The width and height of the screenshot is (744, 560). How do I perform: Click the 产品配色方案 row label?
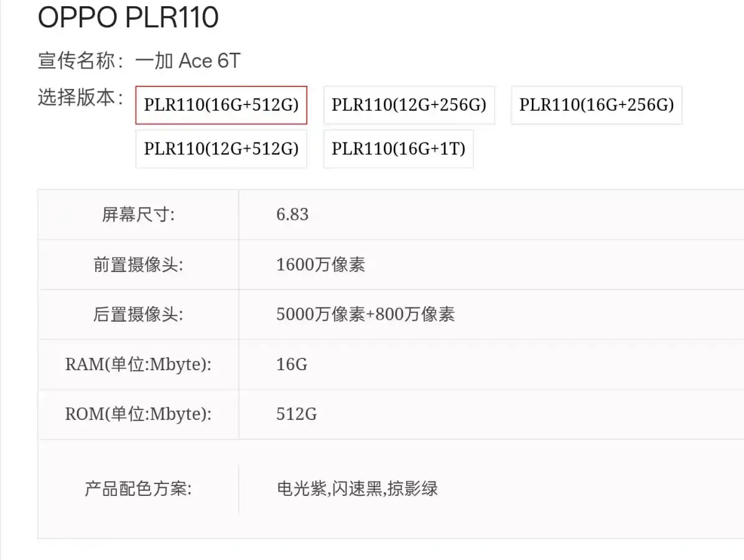(x=138, y=488)
